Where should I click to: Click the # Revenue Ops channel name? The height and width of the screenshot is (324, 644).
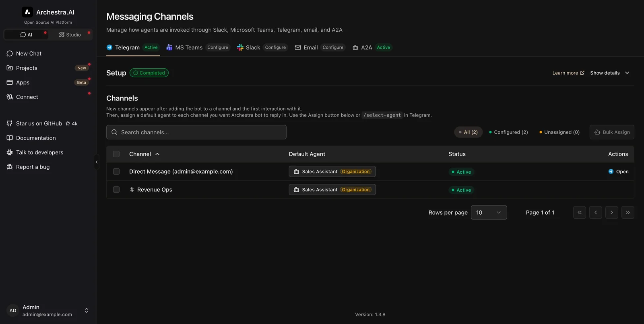(151, 190)
